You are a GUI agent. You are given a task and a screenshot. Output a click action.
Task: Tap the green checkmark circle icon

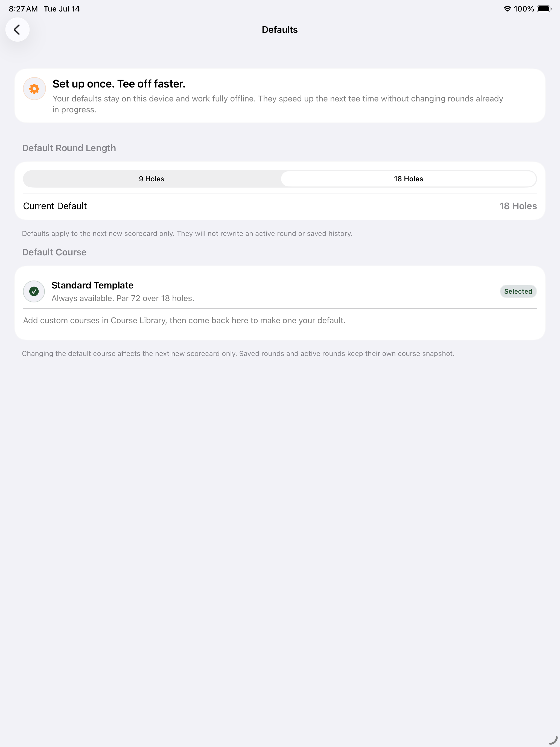[34, 291]
